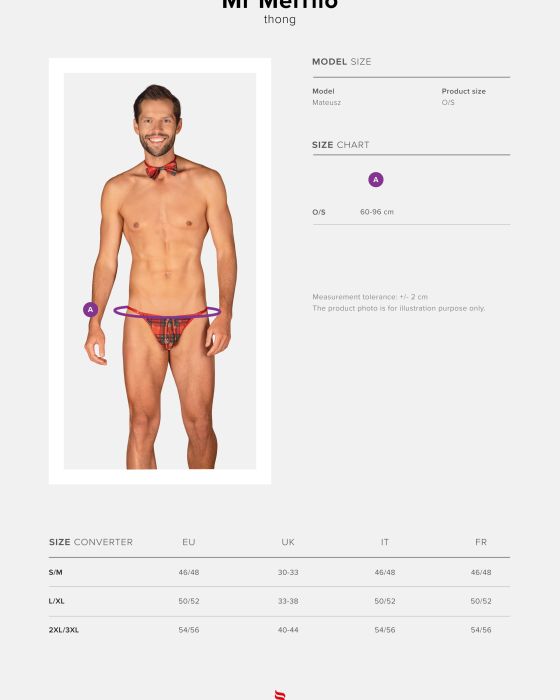Select the 2XL/3XL size row label
560x700 pixels.
63,630
